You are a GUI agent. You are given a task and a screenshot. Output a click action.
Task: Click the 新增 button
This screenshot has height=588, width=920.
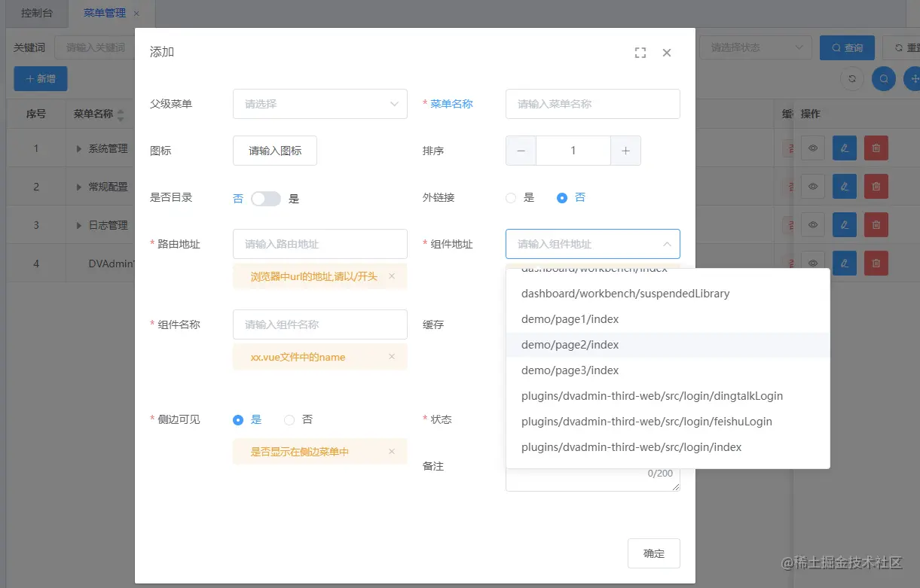point(41,78)
